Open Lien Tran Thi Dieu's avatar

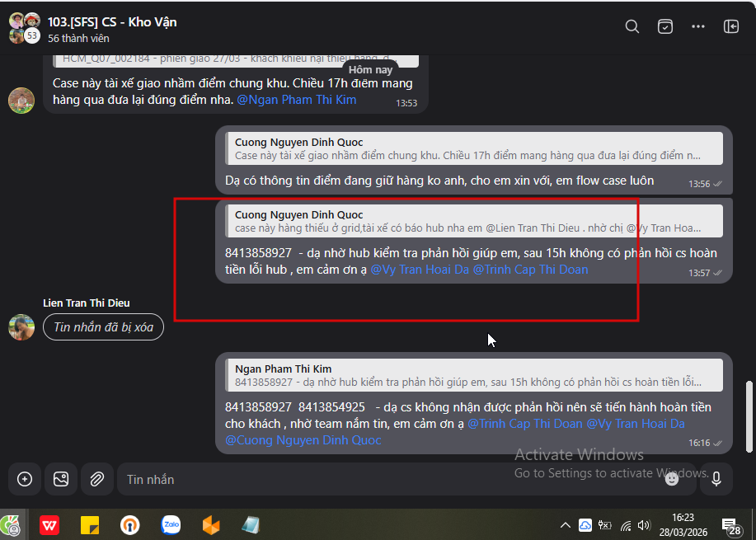(x=21, y=327)
